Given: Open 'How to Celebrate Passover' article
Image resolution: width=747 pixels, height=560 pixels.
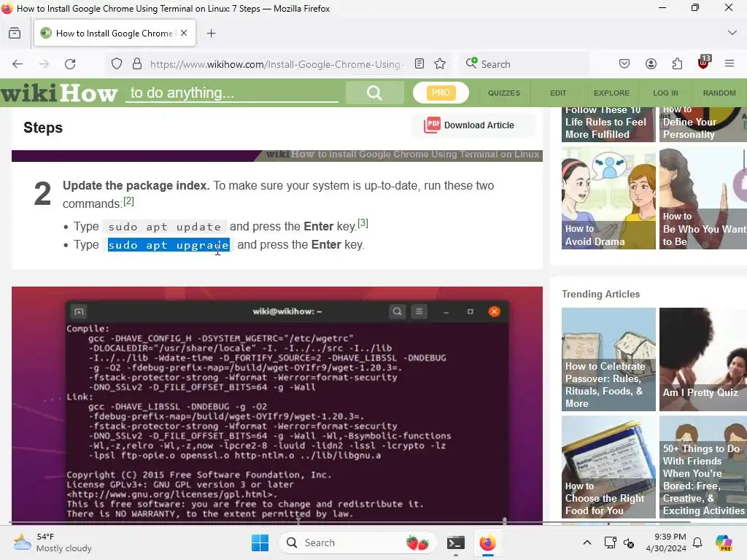Looking at the screenshot, I should click(x=608, y=359).
